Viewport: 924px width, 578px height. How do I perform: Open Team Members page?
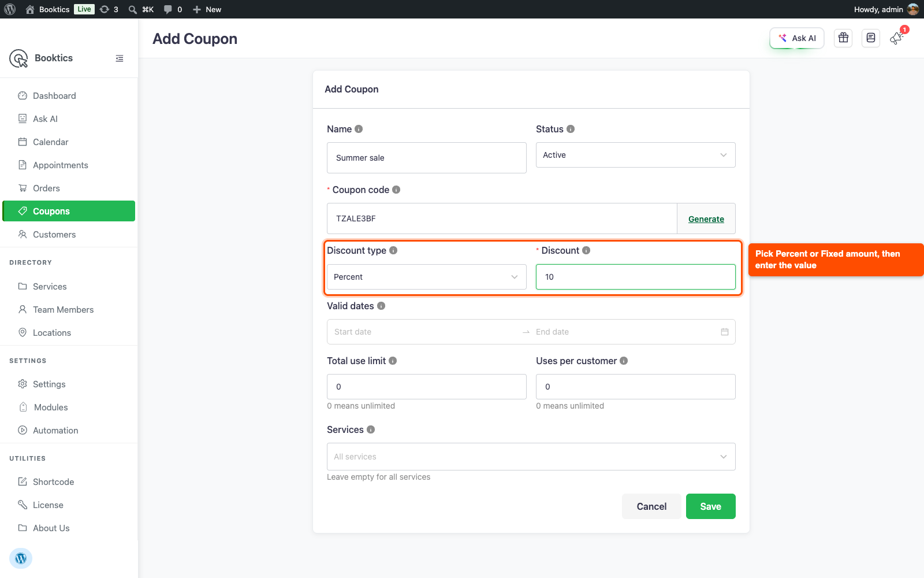(x=69, y=310)
